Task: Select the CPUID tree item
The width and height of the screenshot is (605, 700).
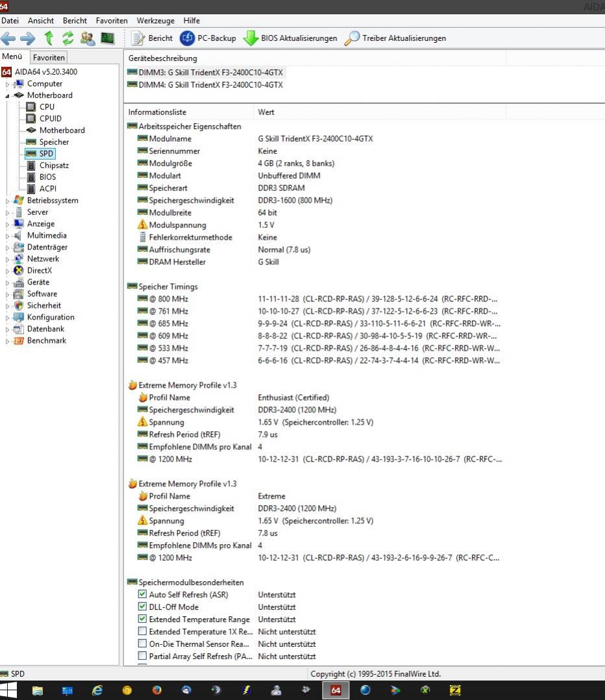Action: (x=51, y=118)
